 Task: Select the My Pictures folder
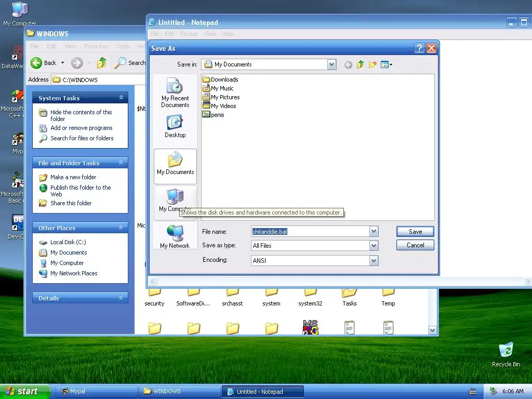pyautogui.click(x=221, y=97)
